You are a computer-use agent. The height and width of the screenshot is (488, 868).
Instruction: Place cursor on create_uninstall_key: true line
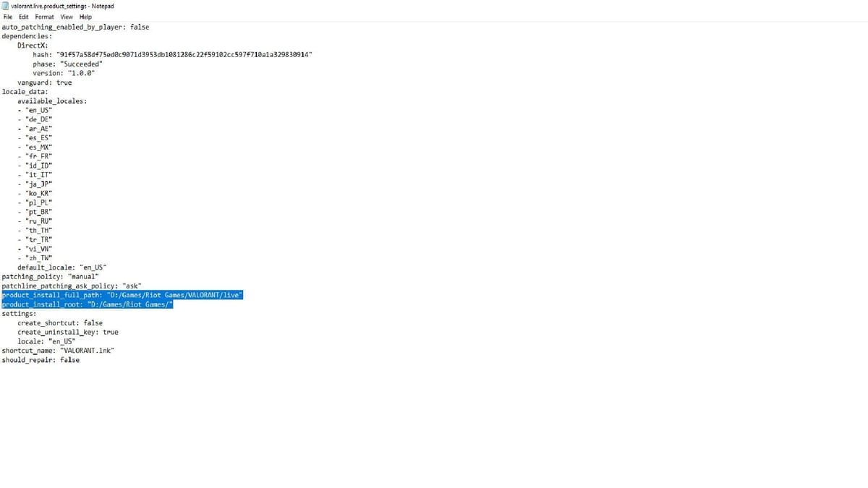(68, 332)
